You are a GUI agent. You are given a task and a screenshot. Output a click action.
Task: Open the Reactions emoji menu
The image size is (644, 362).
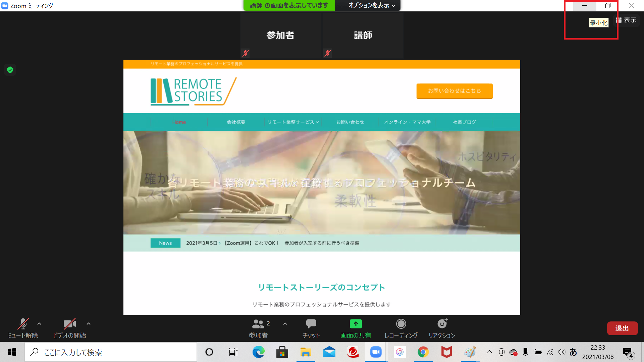(x=442, y=324)
